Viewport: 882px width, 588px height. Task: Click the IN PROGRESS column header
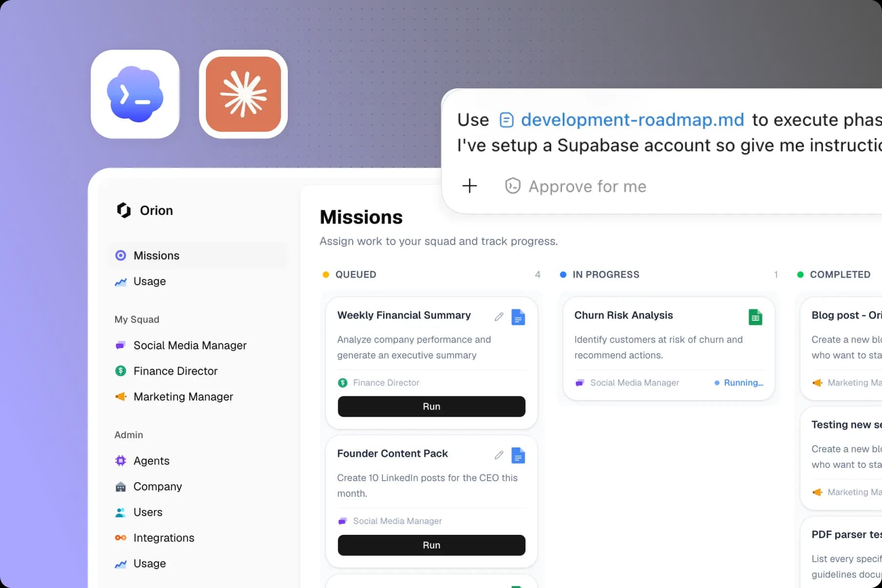[606, 274]
